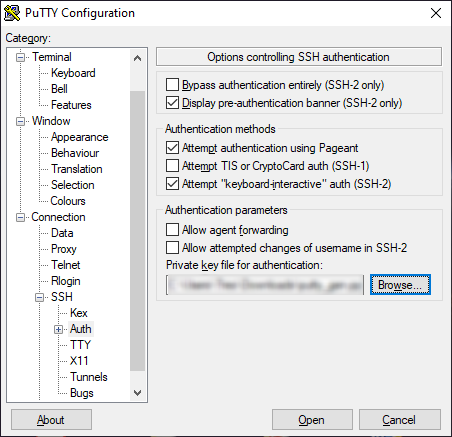Toggle Attempt authentication using Pageant
The image size is (452, 437).
click(x=172, y=148)
